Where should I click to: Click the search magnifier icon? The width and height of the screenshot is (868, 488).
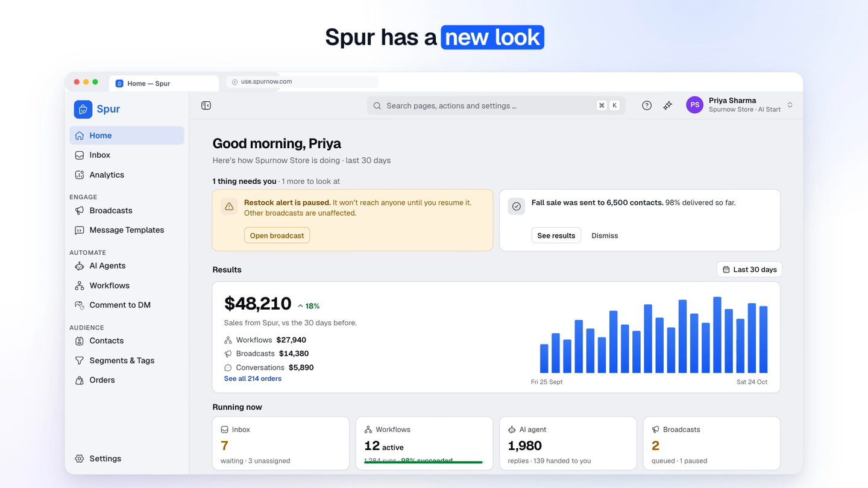pyautogui.click(x=377, y=106)
